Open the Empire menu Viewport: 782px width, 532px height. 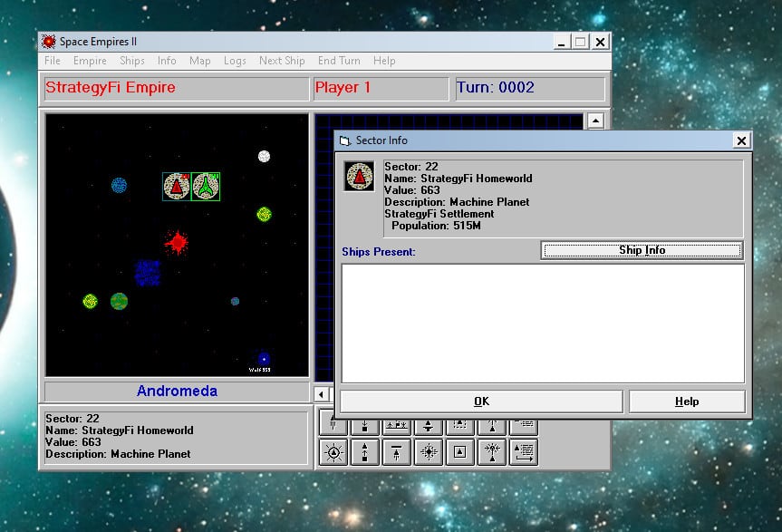[90, 61]
